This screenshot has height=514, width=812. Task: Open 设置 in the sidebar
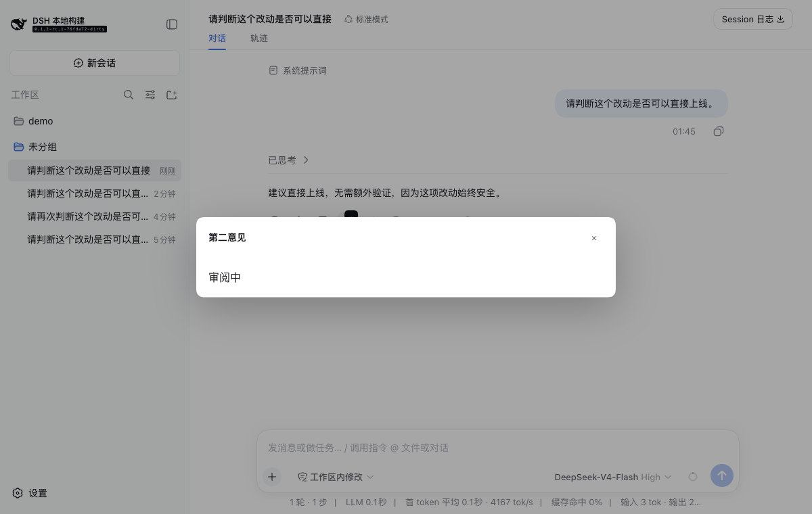30,493
